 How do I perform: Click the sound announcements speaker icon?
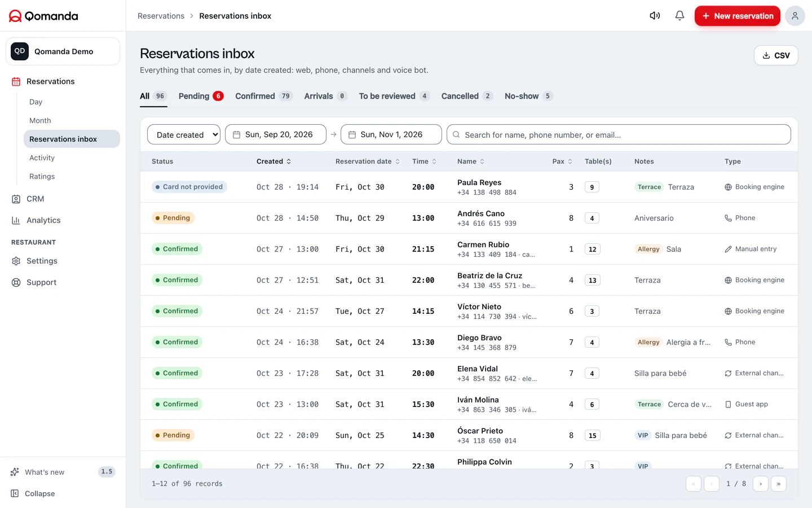pyautogui.click(x=655, y=16)
